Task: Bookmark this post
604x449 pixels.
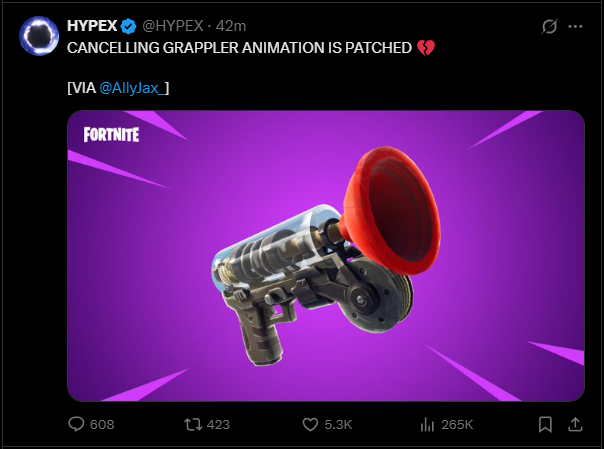Action: (x=545, y=424)
